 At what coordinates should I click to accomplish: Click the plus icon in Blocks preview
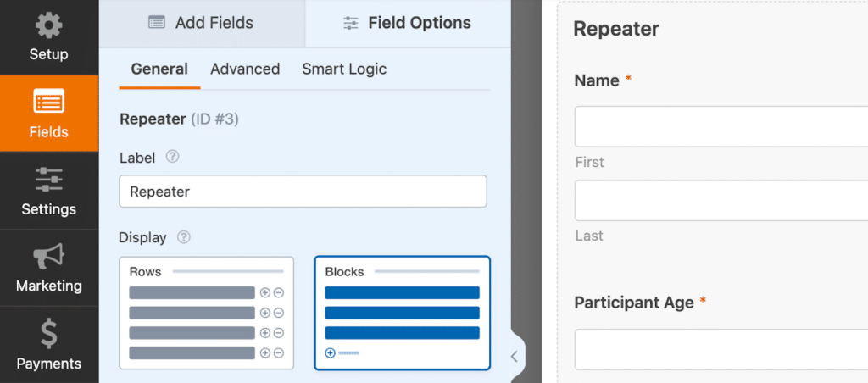click(331, 352)
